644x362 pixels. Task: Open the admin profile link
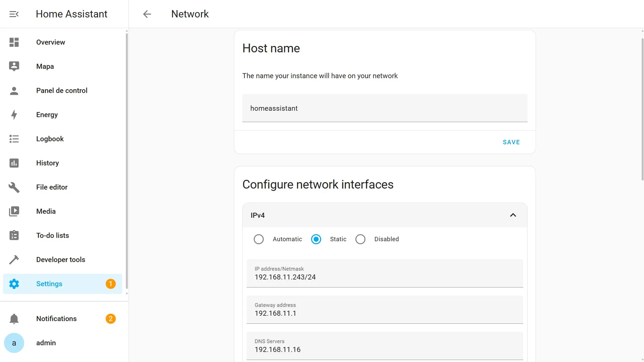pyautogui.click(x=62, y=343)
